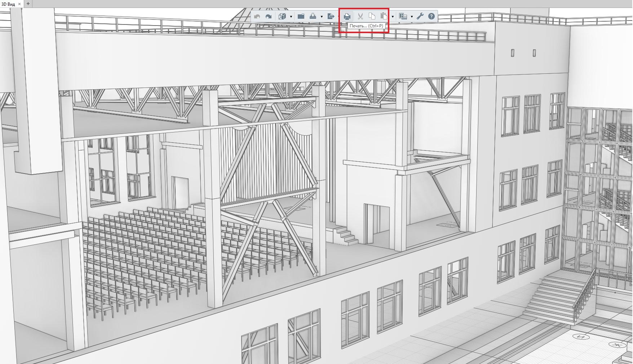Add a new view tab with plus button
The height and width of the screenshot is (364, 633).
28,4
